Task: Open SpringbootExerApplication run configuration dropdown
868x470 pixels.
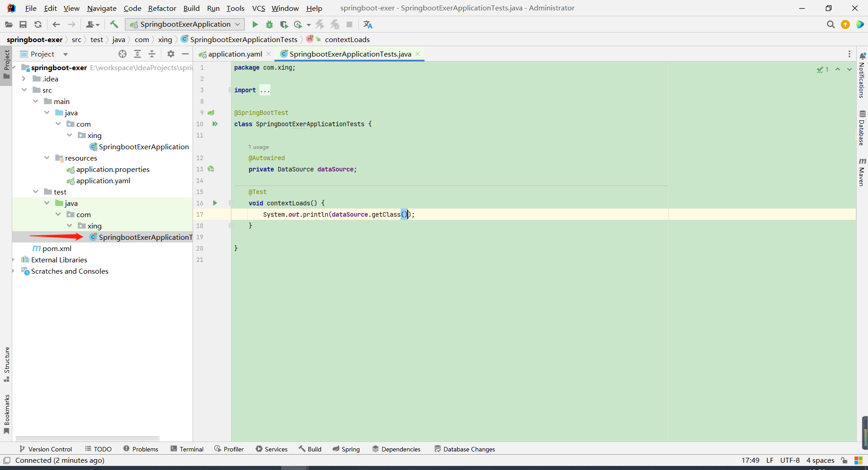Action: point(185,24)
